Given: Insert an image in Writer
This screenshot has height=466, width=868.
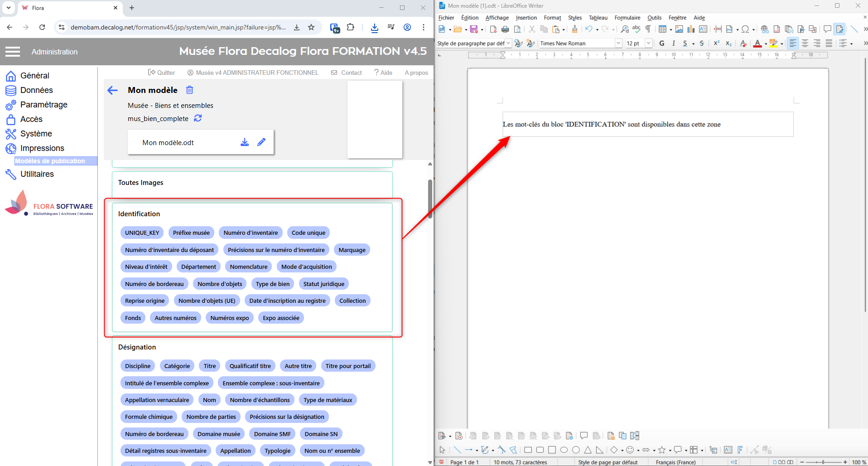Looking at the screenshot, I should pyautogui.click(x=679, y=29).
